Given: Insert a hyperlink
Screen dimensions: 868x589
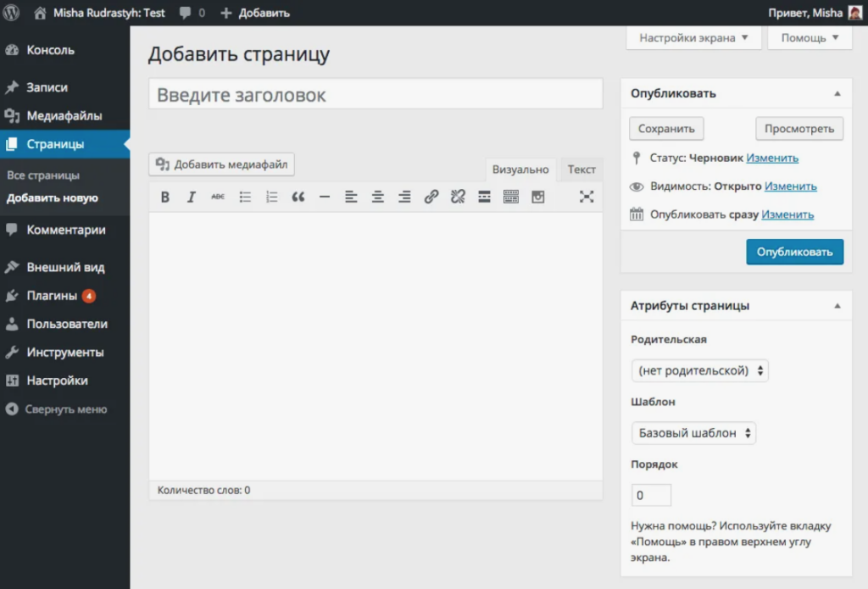Looking at the screenshot, I should pos(431,197).
